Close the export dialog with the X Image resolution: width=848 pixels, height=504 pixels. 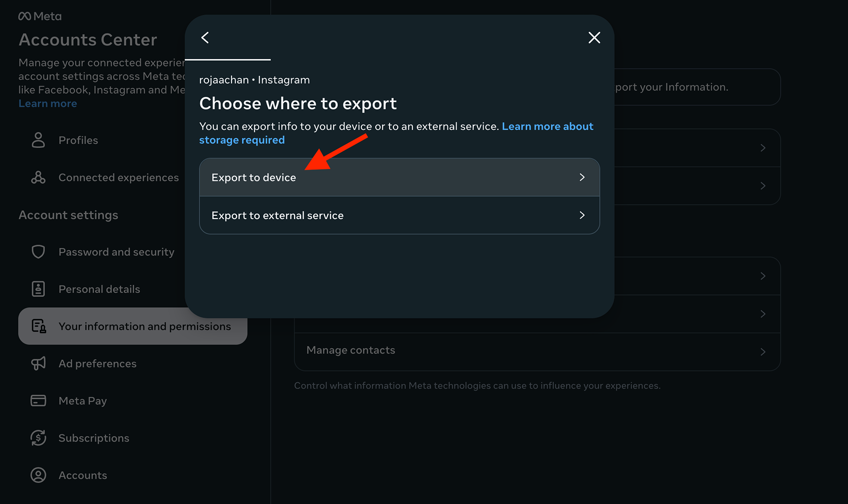pos(594,38)
